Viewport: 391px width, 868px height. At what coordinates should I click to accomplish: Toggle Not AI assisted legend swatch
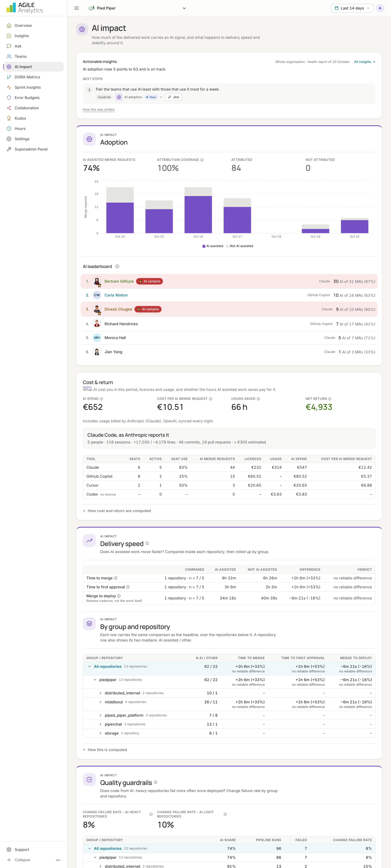[227, 246]
